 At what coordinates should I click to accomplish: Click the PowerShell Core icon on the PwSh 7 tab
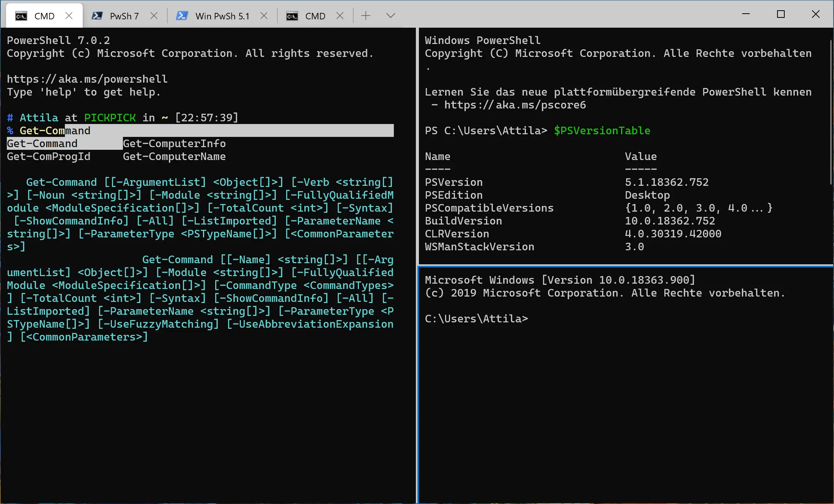pos(97,16)
